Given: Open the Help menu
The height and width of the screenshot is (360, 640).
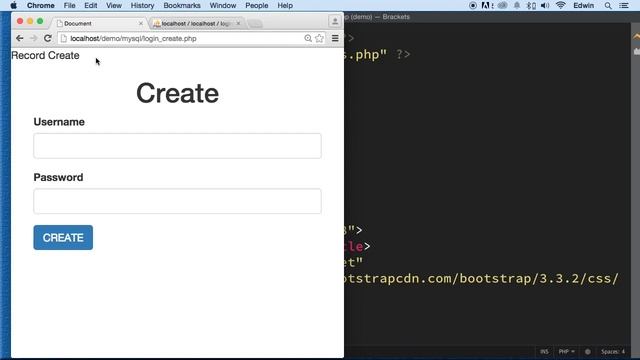Looking at the screenshot, I should [285, 5].
